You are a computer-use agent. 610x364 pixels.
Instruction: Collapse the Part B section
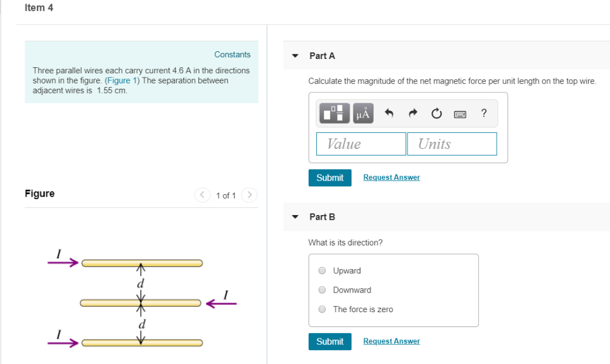(295, 217)
